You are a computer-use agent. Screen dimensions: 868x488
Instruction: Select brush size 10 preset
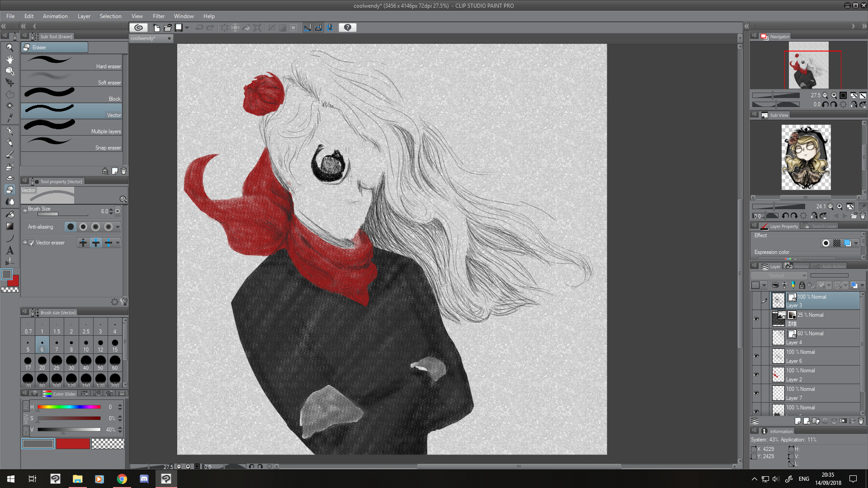pyautogui.click(x=86, y=345)
